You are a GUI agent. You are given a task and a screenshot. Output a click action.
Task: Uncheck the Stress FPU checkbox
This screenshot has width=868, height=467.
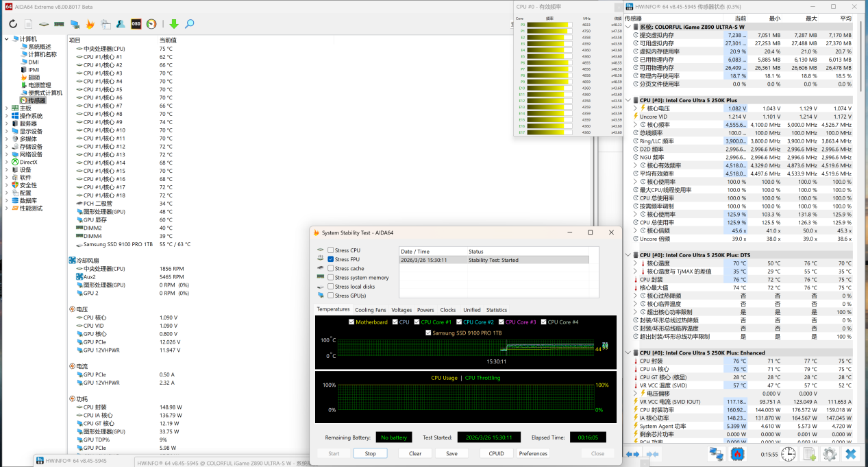tap(331, 259)
